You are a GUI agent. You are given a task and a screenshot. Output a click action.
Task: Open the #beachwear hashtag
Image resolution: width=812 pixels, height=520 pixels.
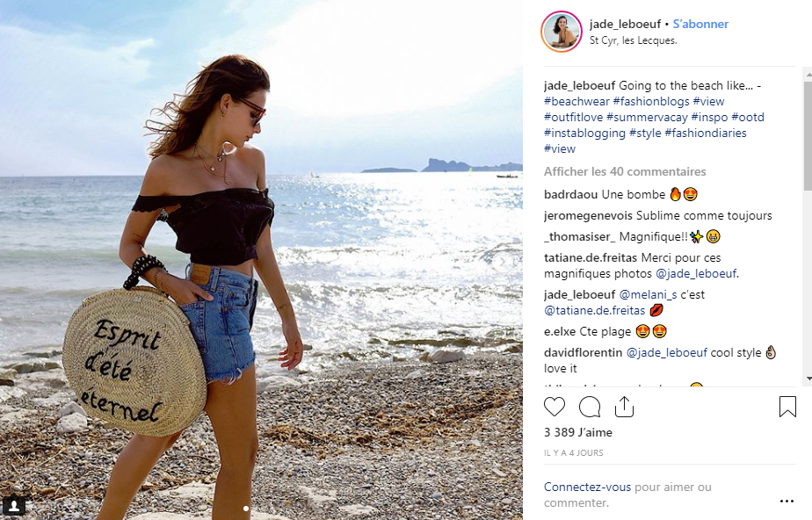(x=576, y=101)
